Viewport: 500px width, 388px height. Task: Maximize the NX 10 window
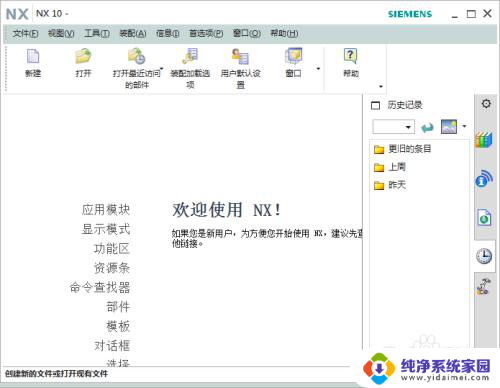click(x=471, y=14)
